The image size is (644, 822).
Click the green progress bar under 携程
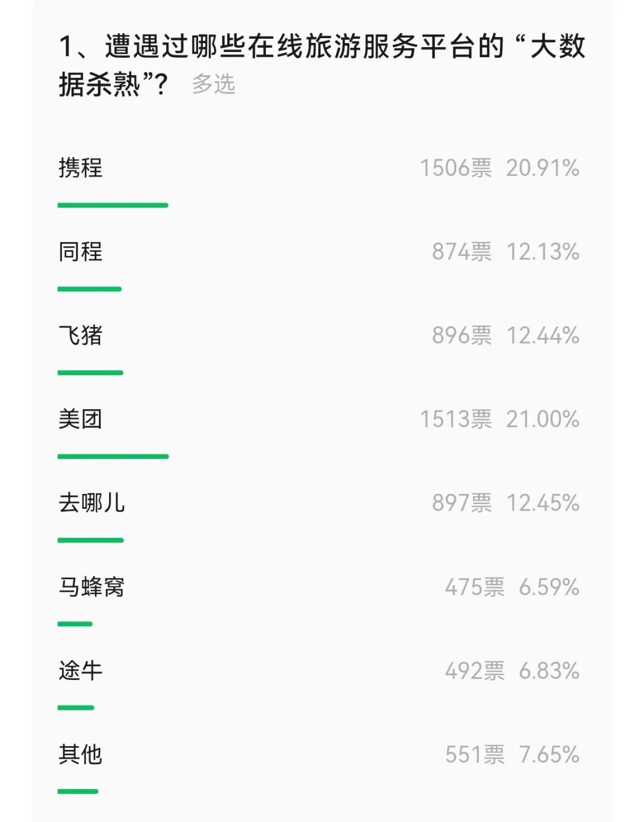[113, 205]
